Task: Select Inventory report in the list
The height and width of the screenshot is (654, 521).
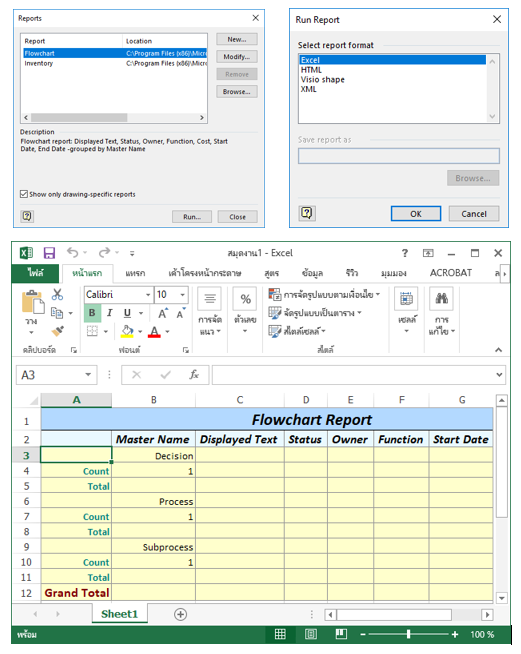Action: [115, 63]
